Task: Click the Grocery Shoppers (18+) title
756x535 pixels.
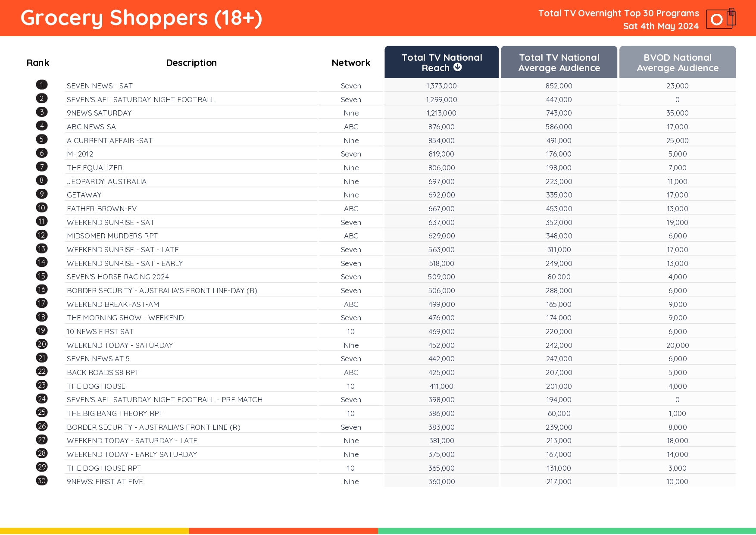Action: pos(141,18)
